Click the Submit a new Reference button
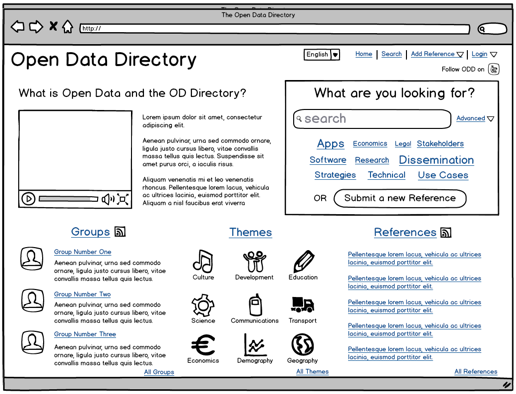The width and height of the screenshot is (516, 394). coord(400,198)
